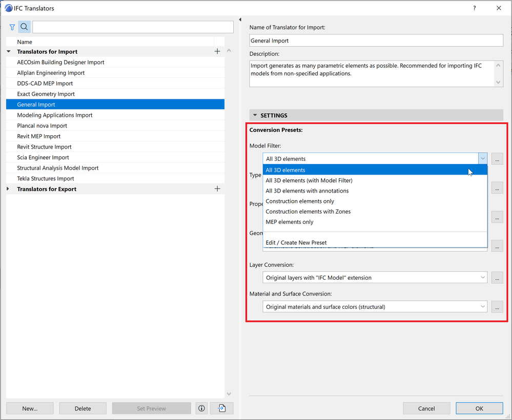512x420 pixels.
Task: Click the filter funnel icon
Action: click(x=12, y=27)
